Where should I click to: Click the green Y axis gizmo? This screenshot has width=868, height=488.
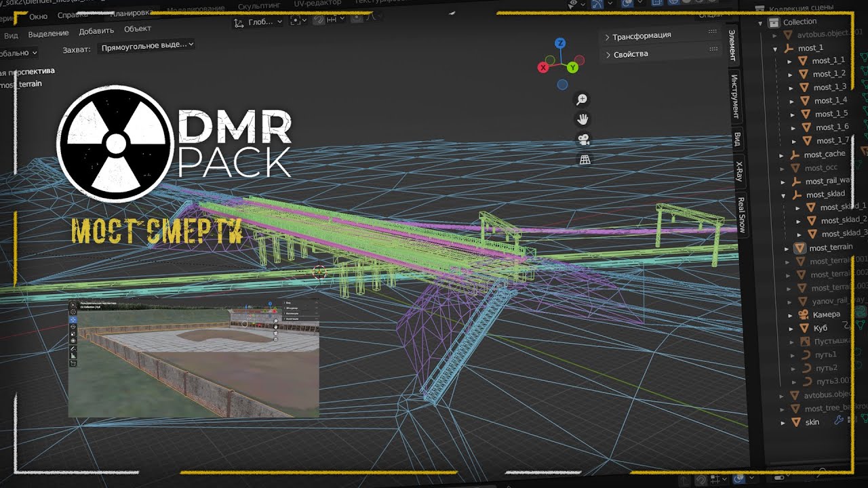(x=572, y=67)
